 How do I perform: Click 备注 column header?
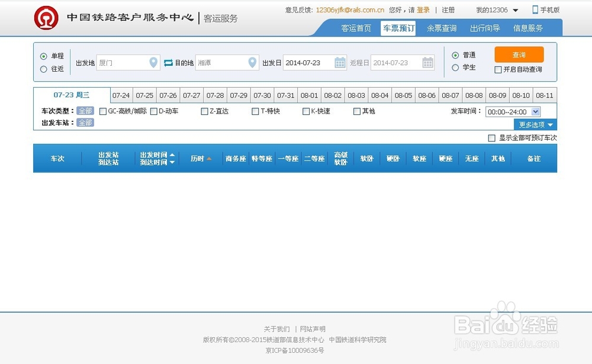click(x=534, y=159)
